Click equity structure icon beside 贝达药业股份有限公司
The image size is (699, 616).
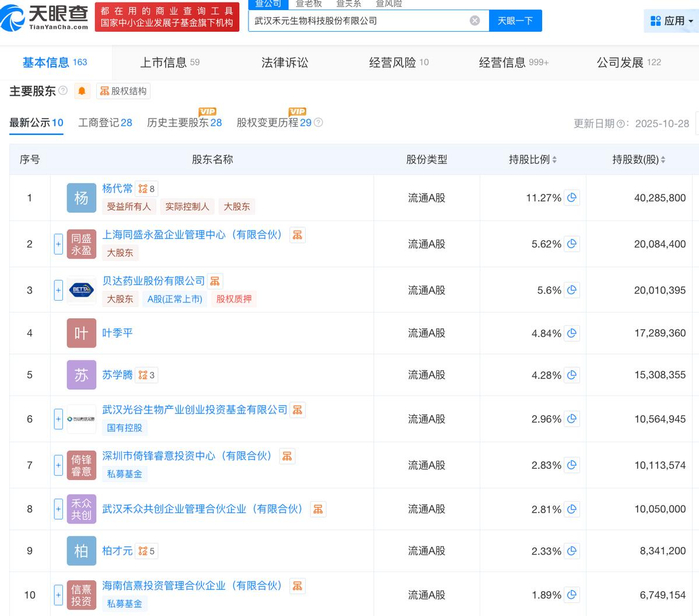216,281
